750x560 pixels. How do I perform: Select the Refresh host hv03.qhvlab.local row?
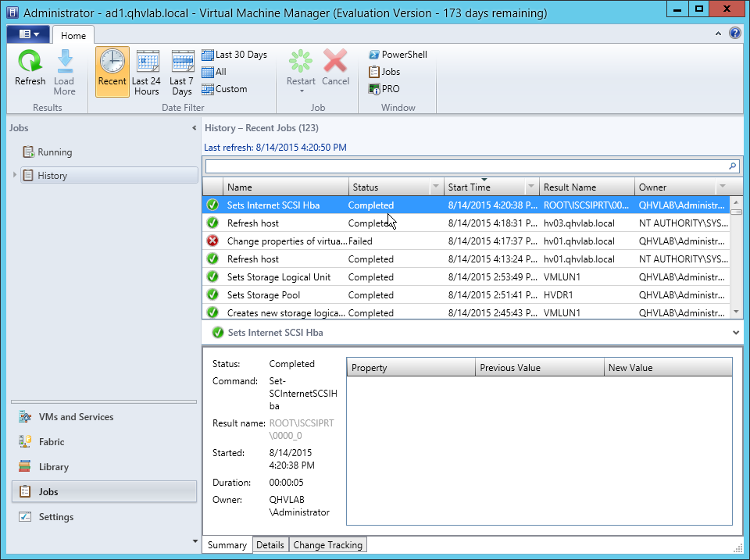coord(466,223)
